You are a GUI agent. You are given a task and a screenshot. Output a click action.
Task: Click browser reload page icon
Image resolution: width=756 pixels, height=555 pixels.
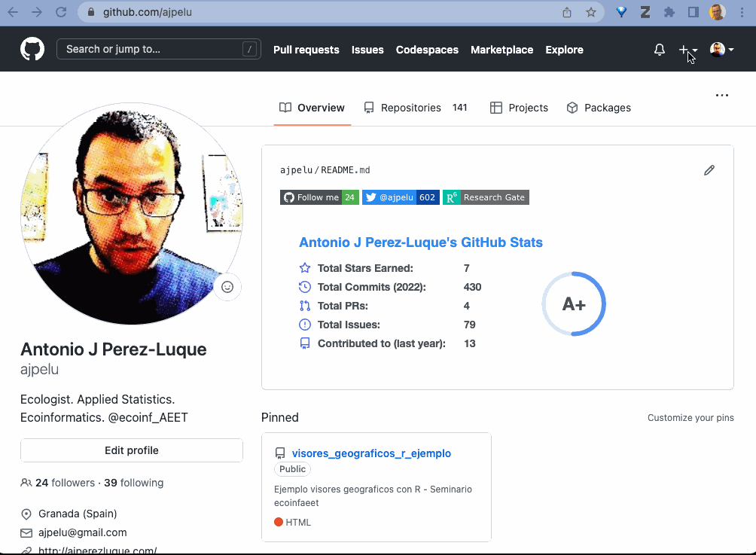pyautogui.click(x=61, y=12)
